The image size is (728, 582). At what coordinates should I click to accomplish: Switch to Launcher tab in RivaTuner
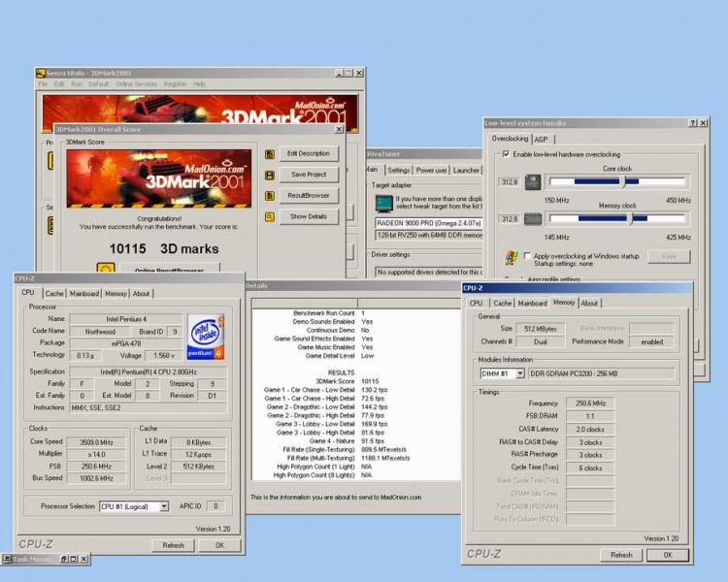pos(466,171)
